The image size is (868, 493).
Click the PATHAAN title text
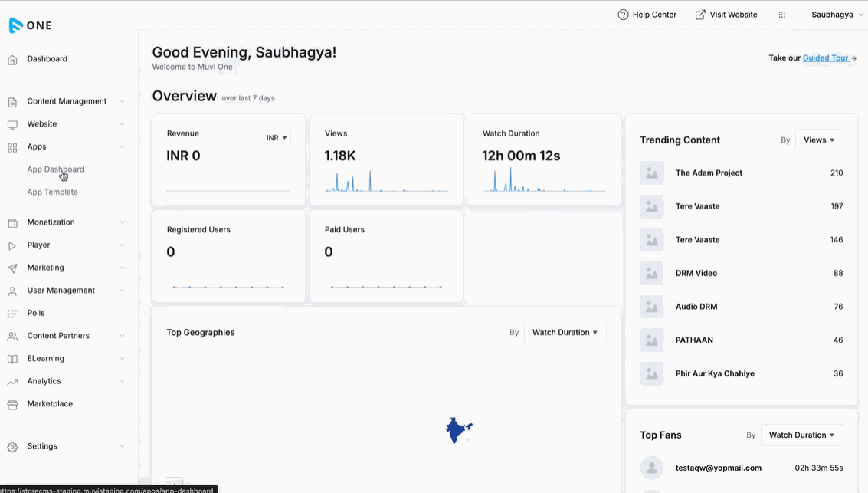694,340
